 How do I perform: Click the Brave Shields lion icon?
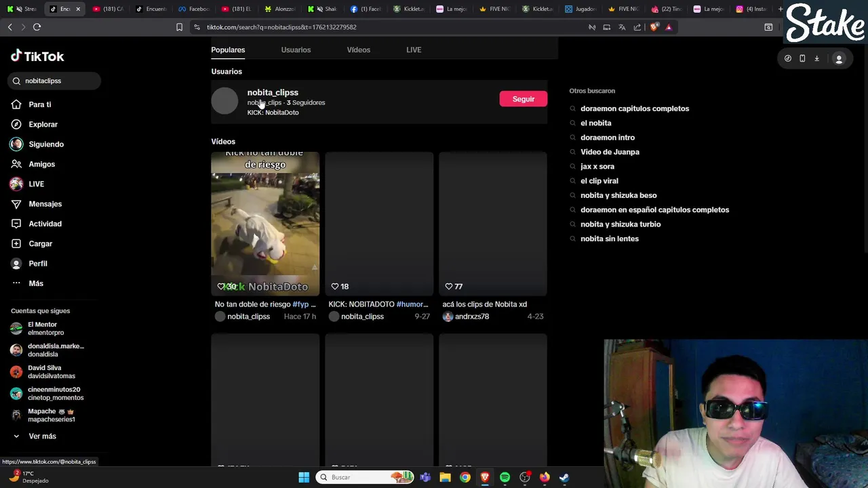click(x=654, y=27)
